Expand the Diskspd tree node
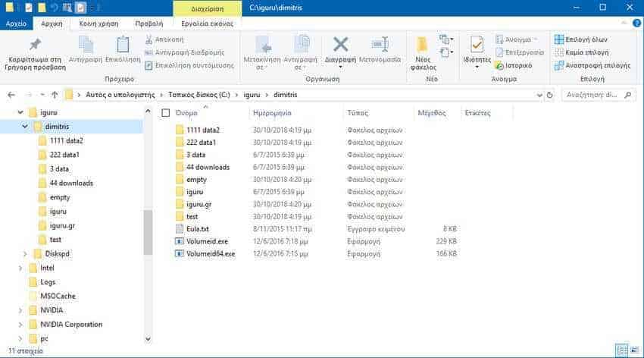Viewport: 644px width, 358px height. (25, 254)
